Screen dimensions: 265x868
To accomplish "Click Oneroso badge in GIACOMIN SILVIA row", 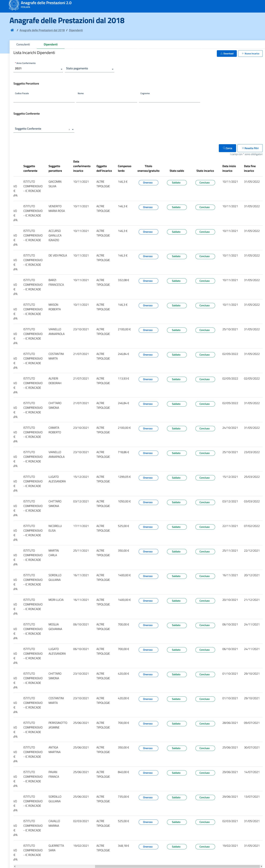I will (148, 183).
